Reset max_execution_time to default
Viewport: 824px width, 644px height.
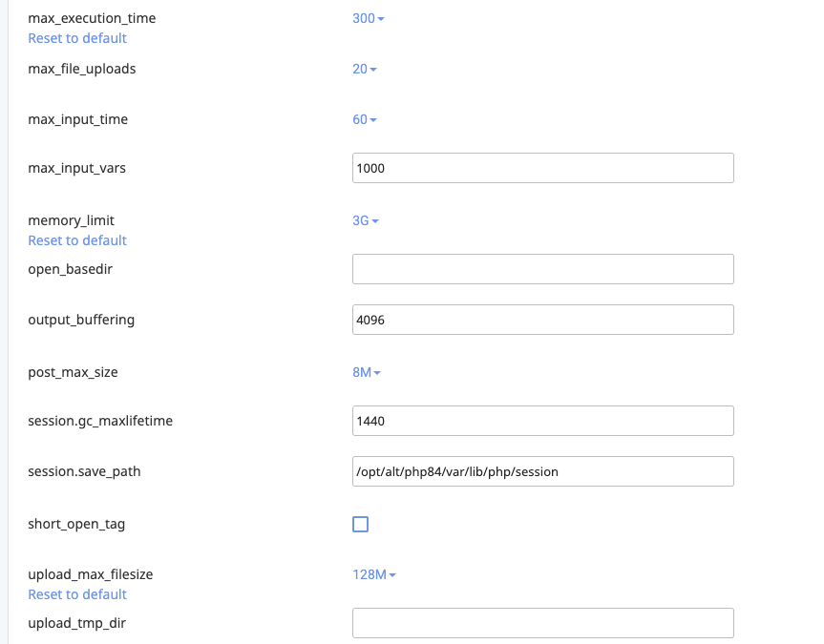click(x=77, y=38)
